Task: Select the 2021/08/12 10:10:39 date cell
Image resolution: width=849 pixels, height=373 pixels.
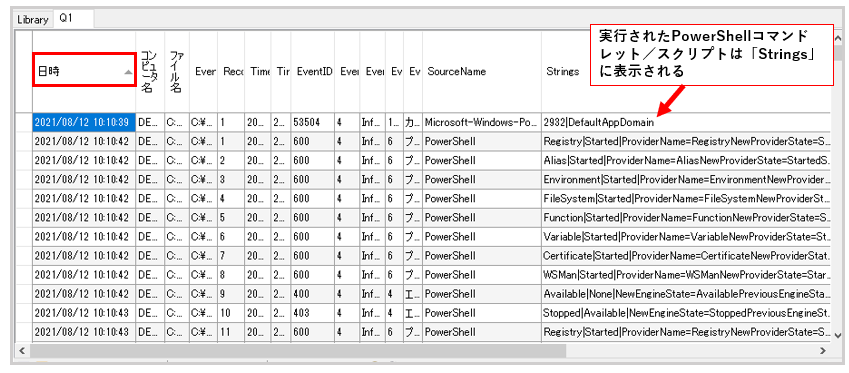Action: 84,122
